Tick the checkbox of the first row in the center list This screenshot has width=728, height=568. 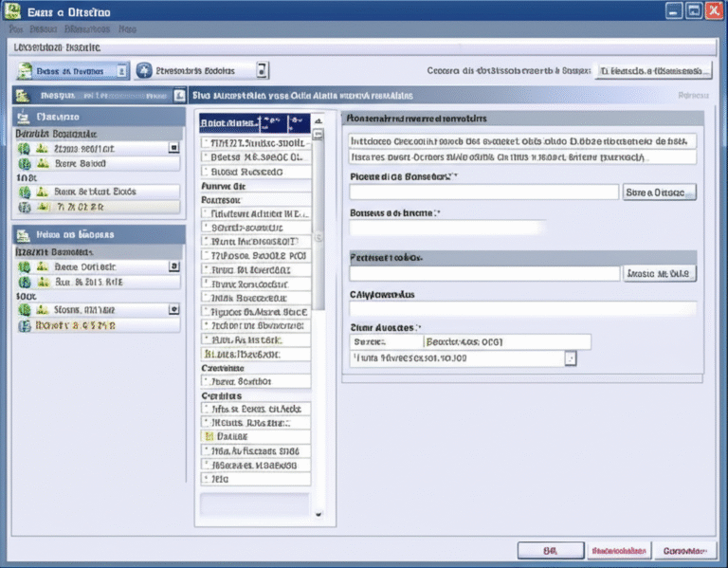tap(206, 142)
